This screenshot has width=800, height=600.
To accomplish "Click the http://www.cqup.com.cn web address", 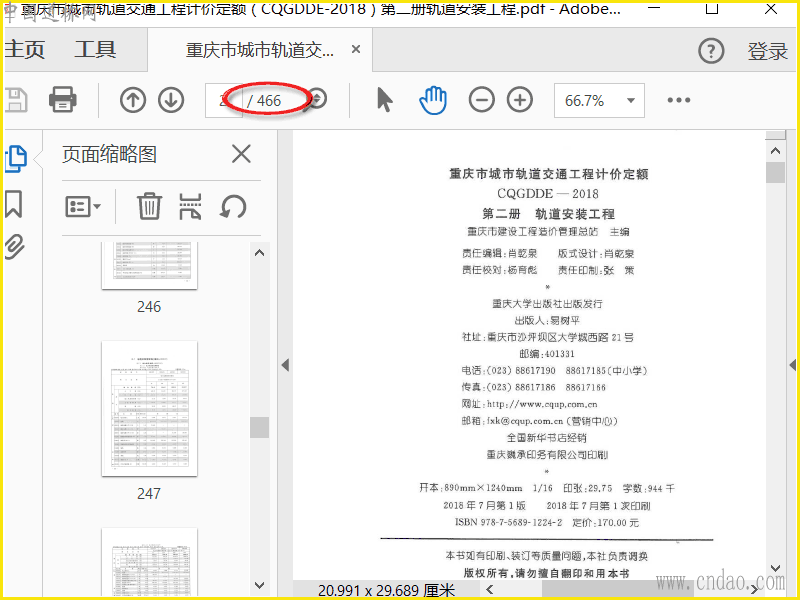I will tap(542, 404).
